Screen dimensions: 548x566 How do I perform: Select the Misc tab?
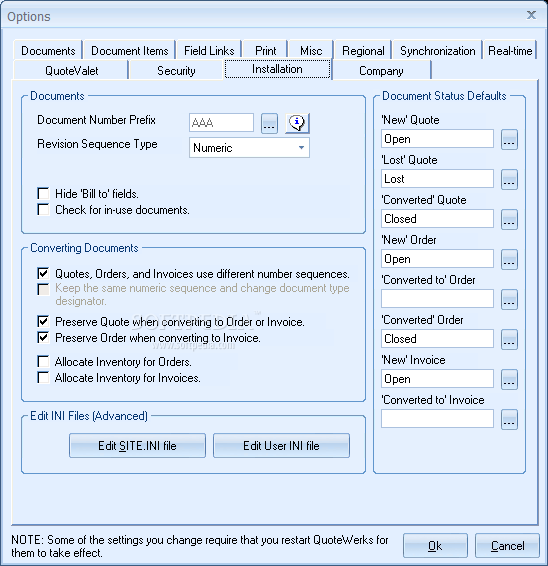[311, 51]
